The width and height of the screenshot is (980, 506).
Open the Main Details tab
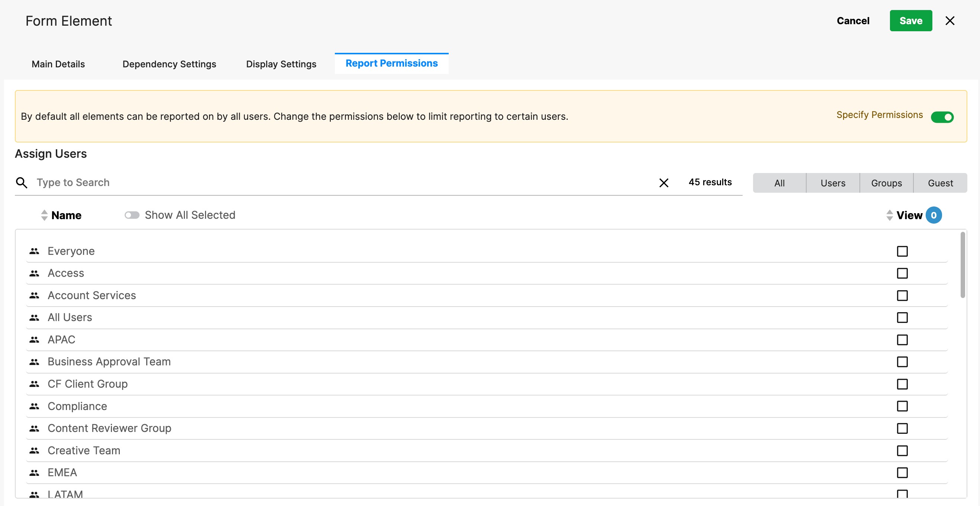58,64
